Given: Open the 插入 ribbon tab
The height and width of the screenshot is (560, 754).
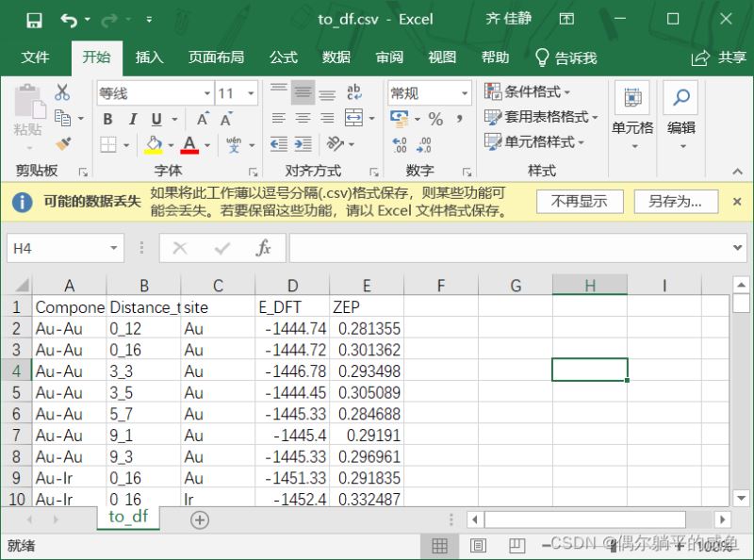Looking at the screenshot, I should click(149, 58).
